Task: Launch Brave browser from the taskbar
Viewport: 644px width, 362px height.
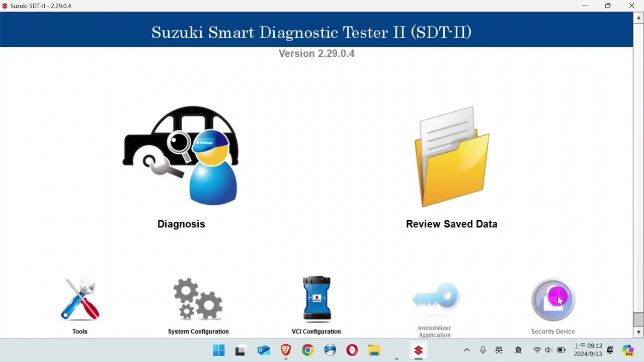Action: click(x=286, y=350)
